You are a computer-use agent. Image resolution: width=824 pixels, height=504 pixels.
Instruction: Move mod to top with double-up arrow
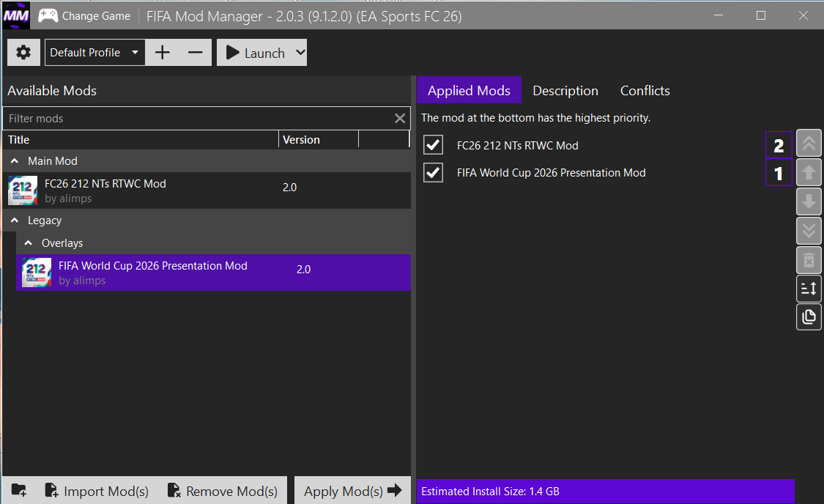tap(809, 143)
